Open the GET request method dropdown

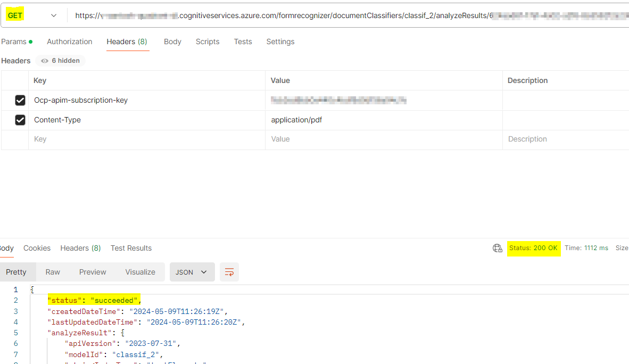click(53, 14)
